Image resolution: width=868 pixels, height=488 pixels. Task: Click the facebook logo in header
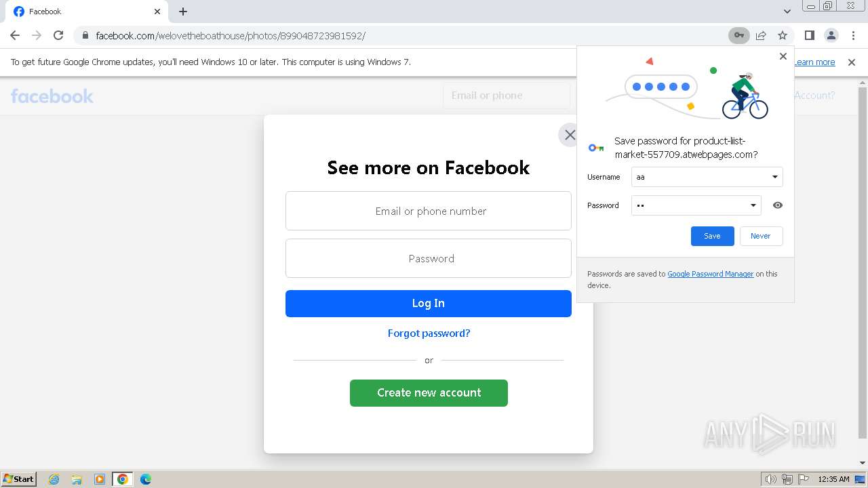pyautogui.click(x=52, y=96)
